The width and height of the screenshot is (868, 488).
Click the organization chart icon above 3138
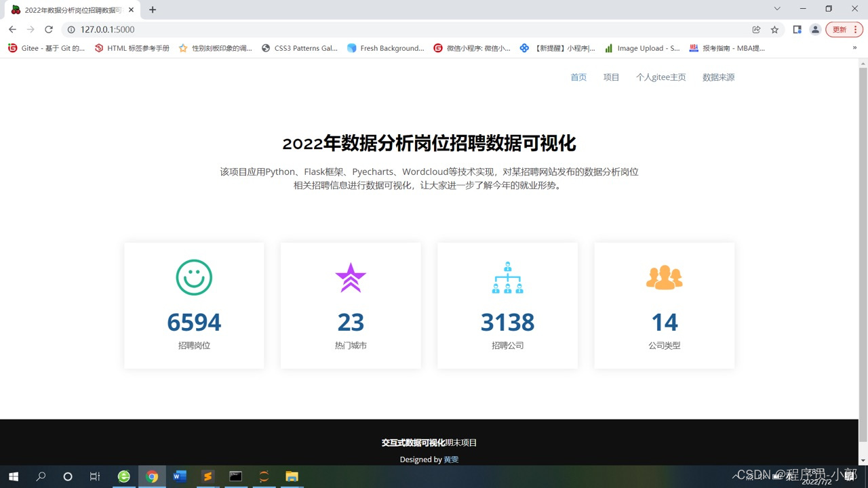click(x=507, y=277)
